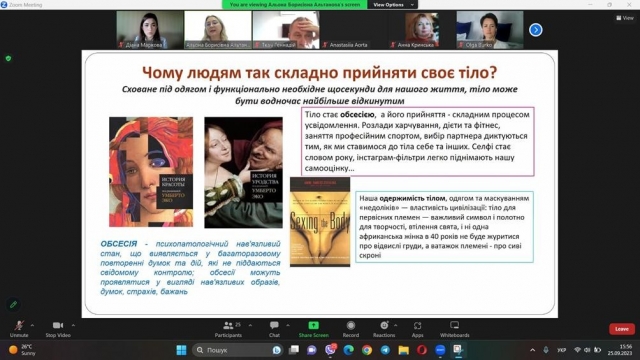Select Anastasiia Aorta's participant tile

354,30
